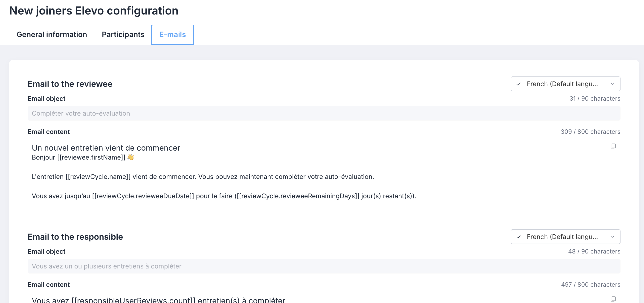The width and height of the screenshot is (644, 303).
Task: Click the '[[responsibleUserReviews.count]] entretien(s)' heading
Action: [x=159, y=300]
